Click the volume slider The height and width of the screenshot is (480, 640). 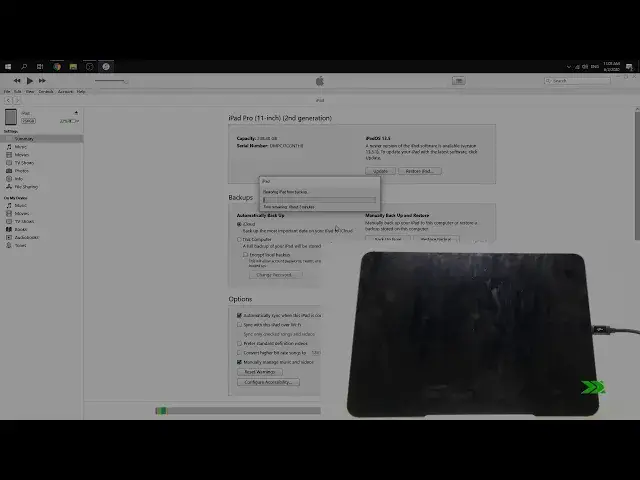tap(110, 80)
